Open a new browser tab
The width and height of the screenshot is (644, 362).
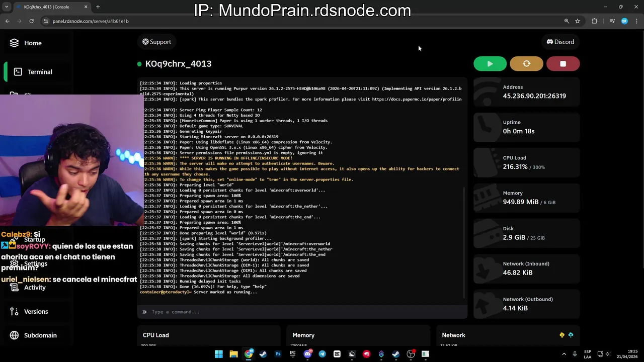[98, 7]
